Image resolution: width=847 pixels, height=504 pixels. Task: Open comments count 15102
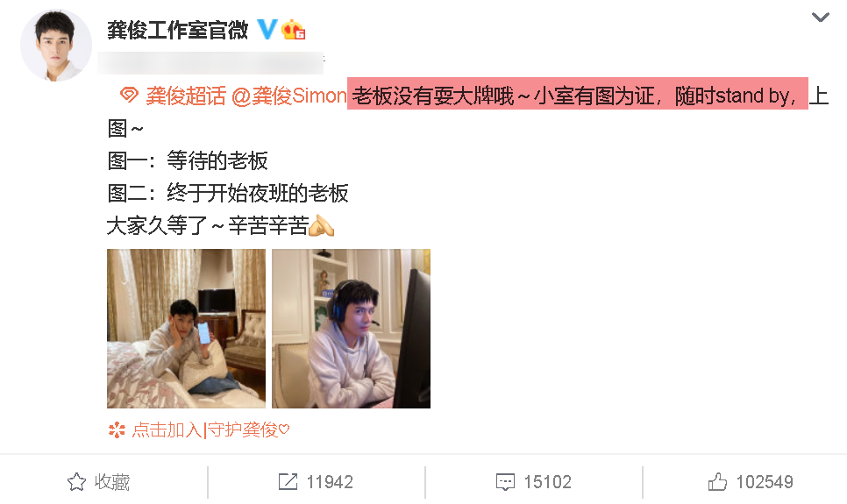(547, 482)
